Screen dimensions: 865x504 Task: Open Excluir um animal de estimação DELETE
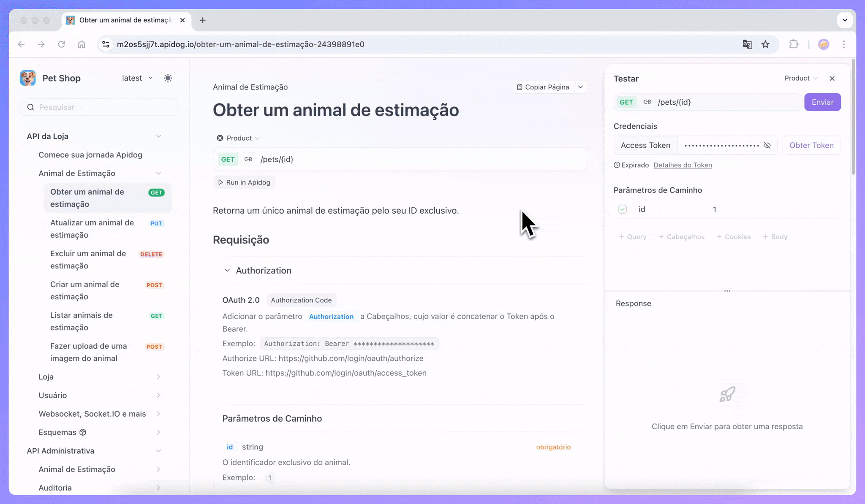tap(108, 260)
